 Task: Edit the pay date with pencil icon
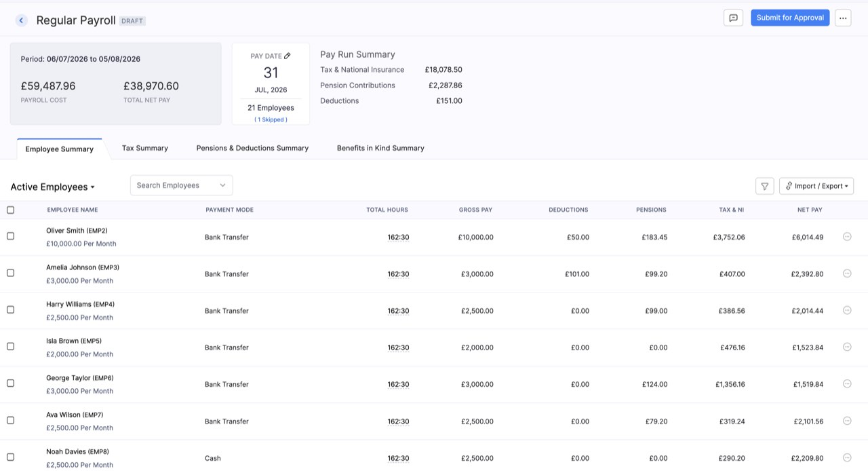click(288, 56)
